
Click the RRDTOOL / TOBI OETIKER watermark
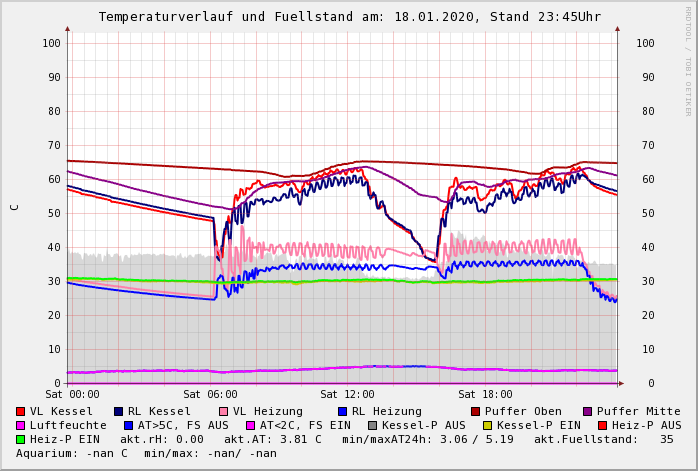pyautogui.click(x=688, y=60)
